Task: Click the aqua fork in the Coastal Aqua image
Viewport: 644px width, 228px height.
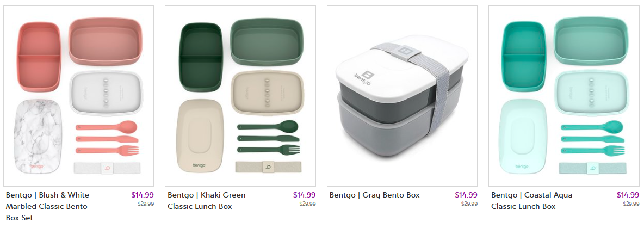Action: (593, 150)
